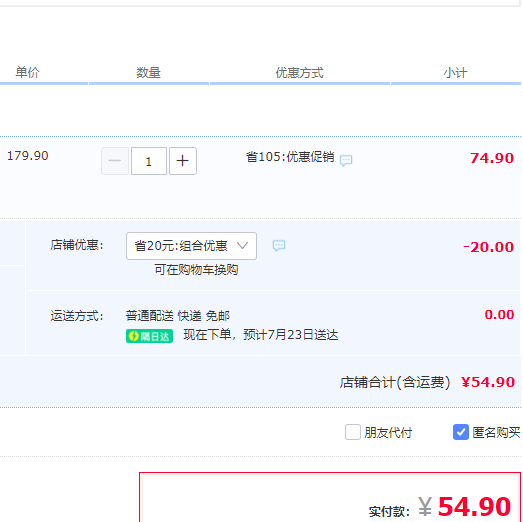Click the 省105:优惠促销 promotion text
This screenshot has width=523, height=522.
[x=290, y=156]
